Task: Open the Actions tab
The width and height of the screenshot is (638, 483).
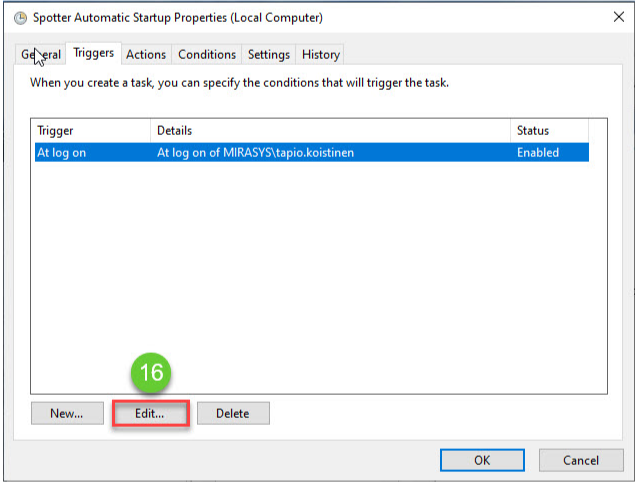Action: (x=146, y=54)
